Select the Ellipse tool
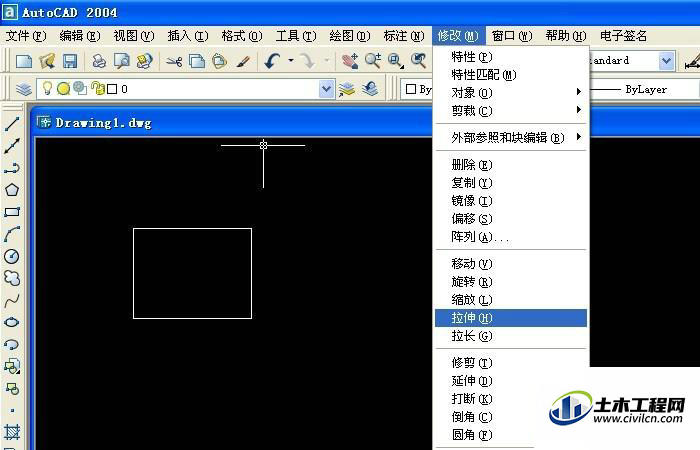This screenshot has width=700, height=450. (12, 322)
